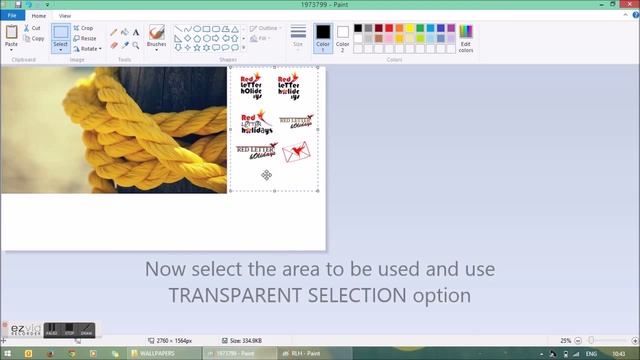
Task: Select Color 1 foreground button
Action: point(323,38)
